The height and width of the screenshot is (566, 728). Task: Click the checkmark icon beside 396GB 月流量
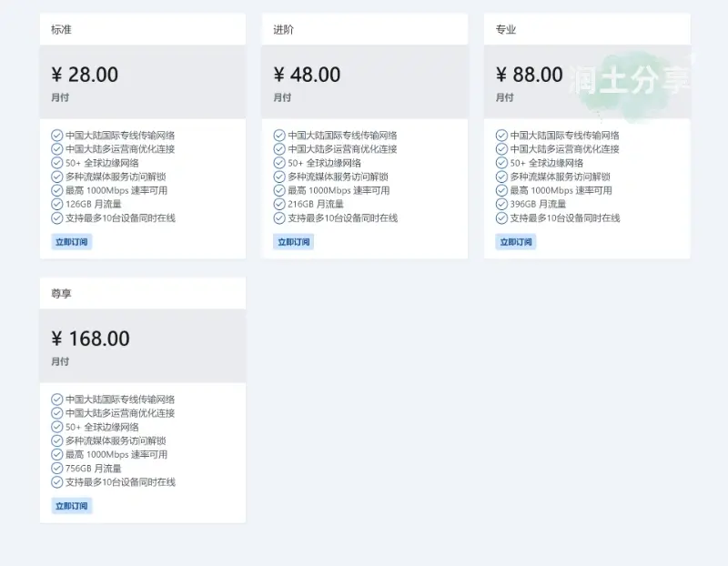point(501,205)
